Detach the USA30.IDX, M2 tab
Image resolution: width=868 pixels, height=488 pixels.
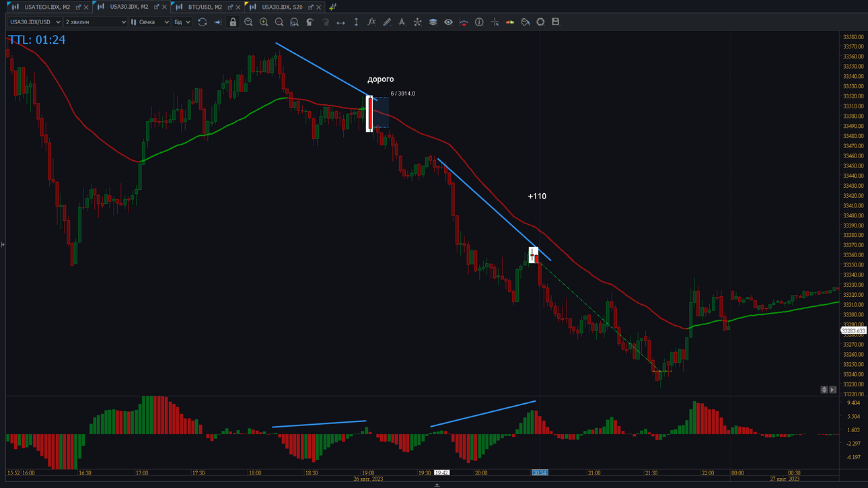[x=156, y=7]
